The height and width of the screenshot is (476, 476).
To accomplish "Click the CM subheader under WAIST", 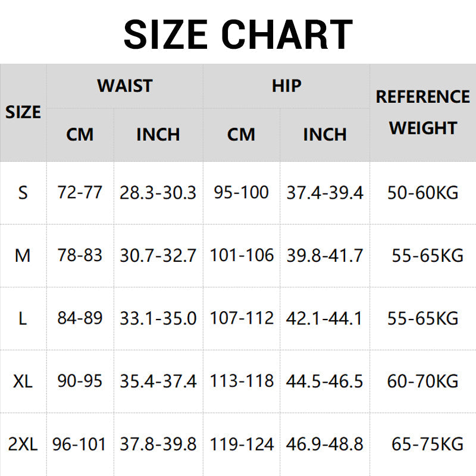I will pyautogui.click(x=80, y=134).
